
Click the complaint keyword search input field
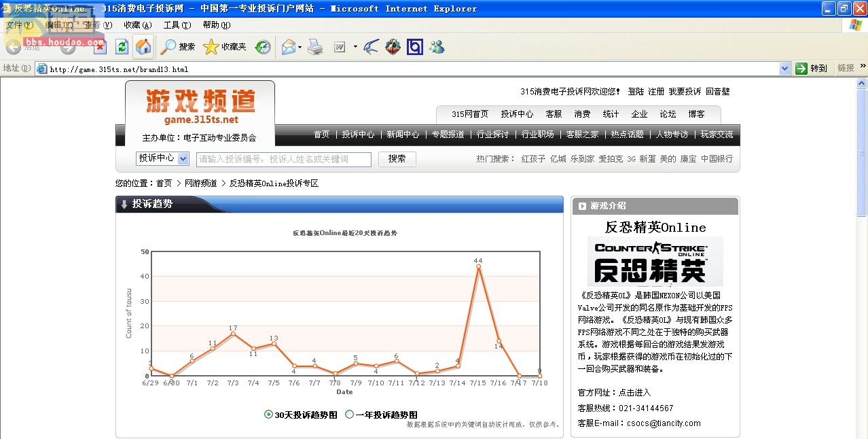tap(284, 159)
